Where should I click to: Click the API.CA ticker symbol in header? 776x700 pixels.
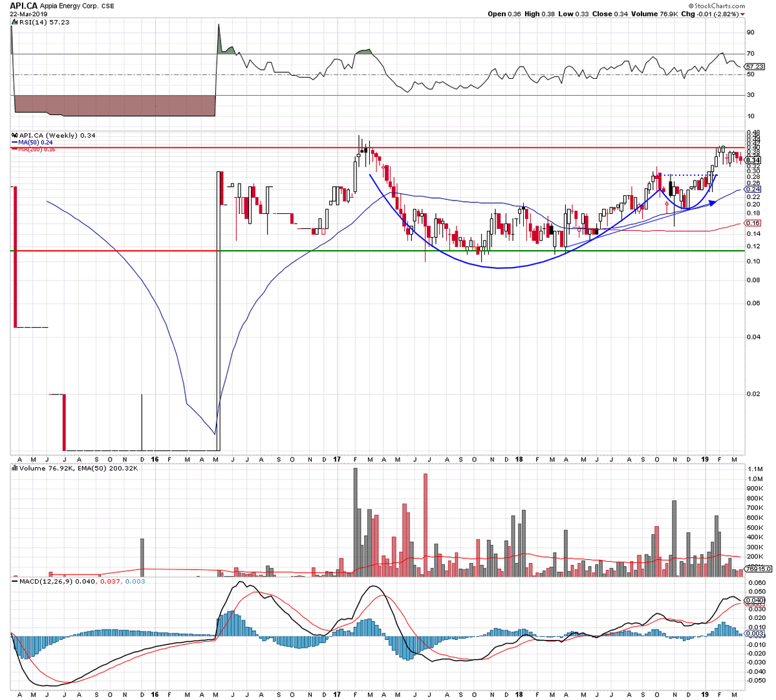[x=24, y=5]
